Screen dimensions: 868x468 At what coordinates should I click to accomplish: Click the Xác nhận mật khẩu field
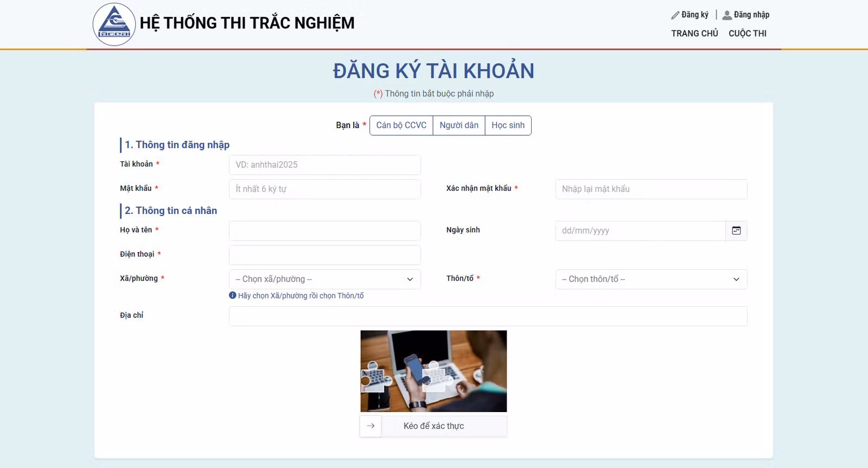(x=651, y=189)
